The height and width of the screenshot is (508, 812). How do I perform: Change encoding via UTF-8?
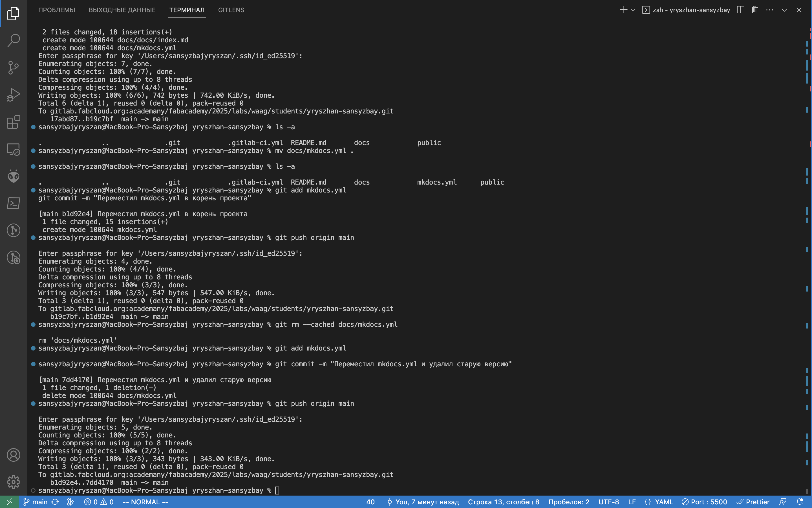[608, 502]
